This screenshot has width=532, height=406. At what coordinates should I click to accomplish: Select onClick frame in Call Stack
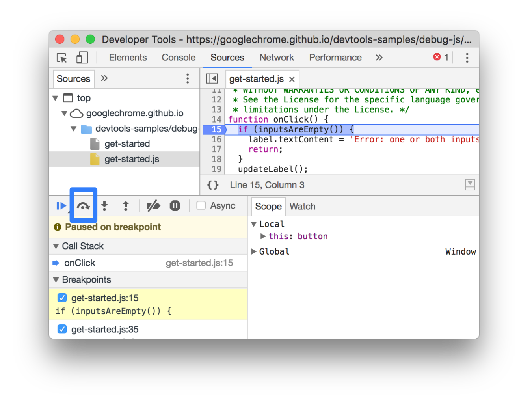[x=80, y=263]
